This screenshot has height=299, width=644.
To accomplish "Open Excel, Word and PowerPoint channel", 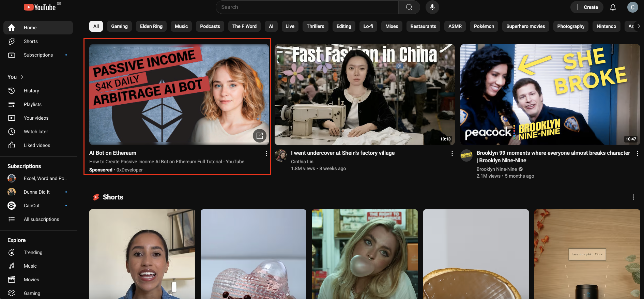I will [38, 178].
